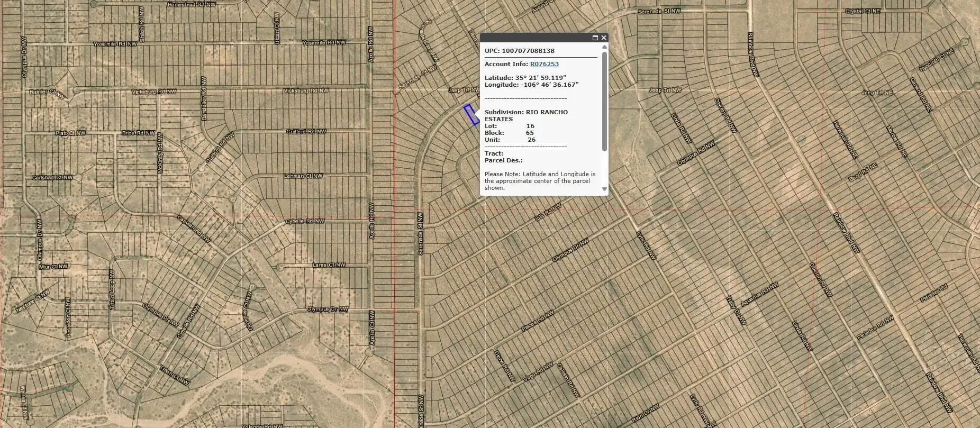Click the Beryl Rd NE map label
This screenshot has height=428, width=980.
pos(863,172)
